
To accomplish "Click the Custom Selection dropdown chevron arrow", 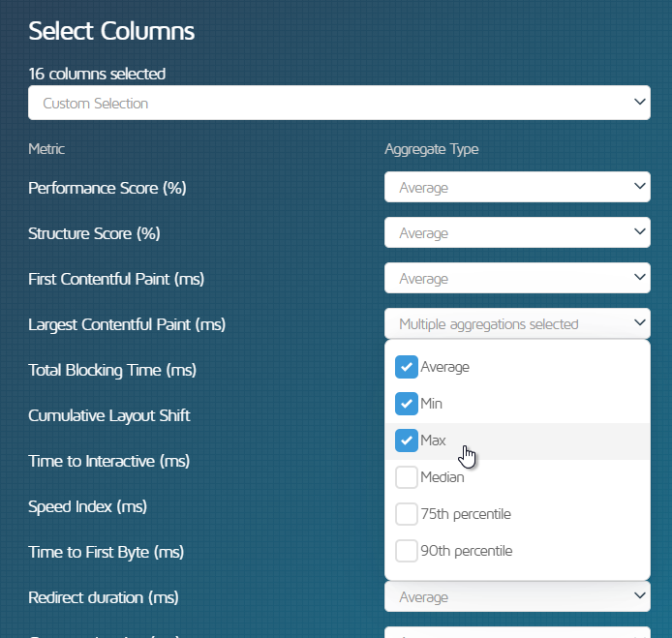I will [x=639, y=102].
